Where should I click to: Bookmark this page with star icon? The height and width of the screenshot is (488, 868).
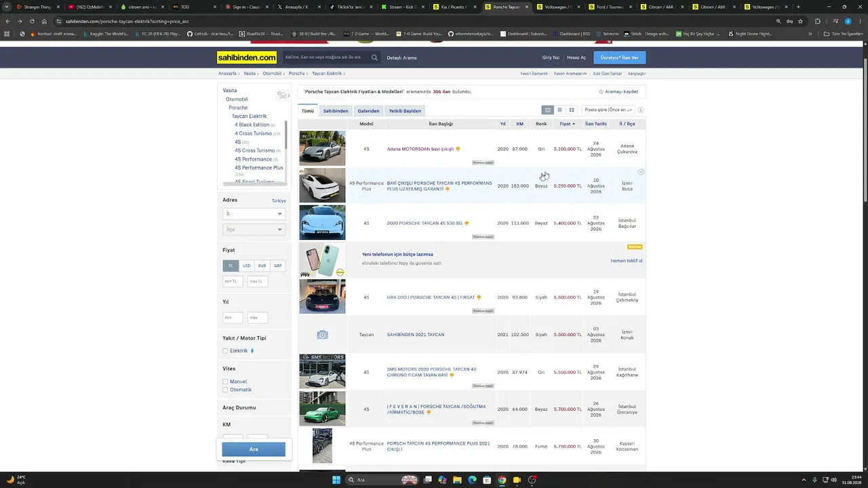pos(800,21)
